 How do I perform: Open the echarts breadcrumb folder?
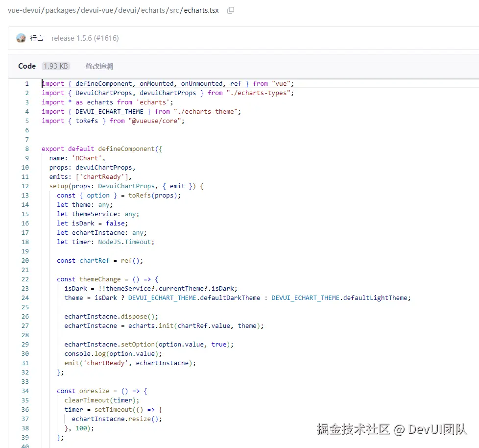click(x=153, y=10)
